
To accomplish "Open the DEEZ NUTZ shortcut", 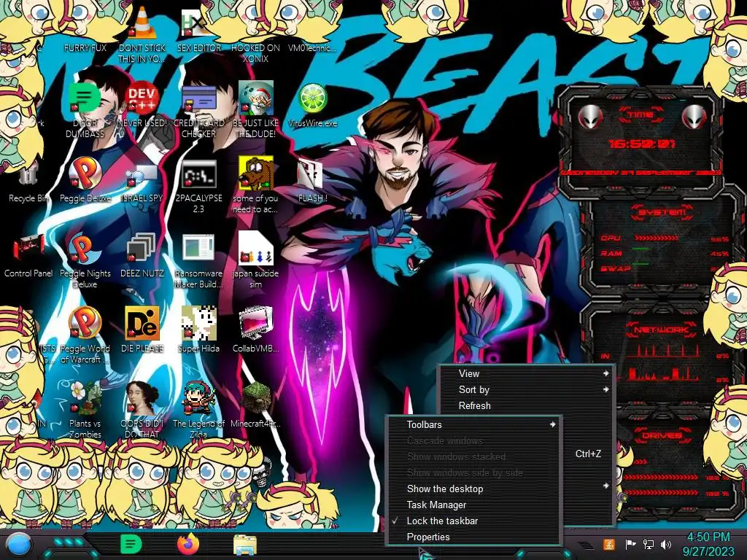I will click(142, 256).
